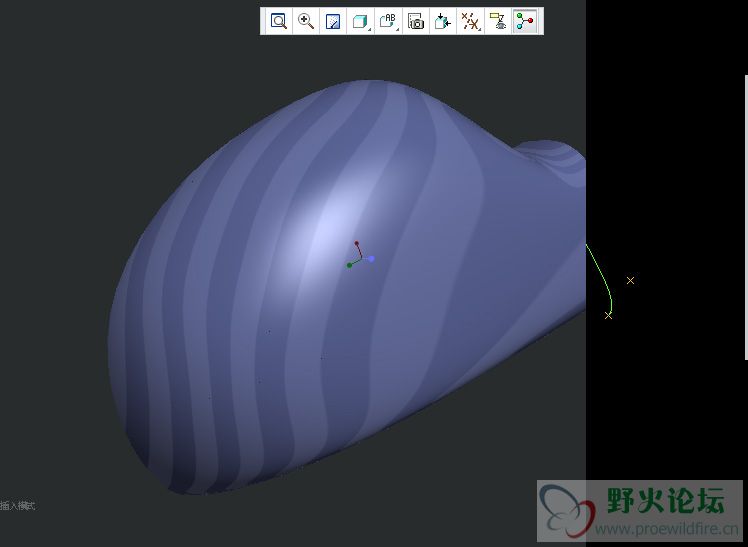
Task: Toggle the Annotation Display icon
Action: click(498, 21)
